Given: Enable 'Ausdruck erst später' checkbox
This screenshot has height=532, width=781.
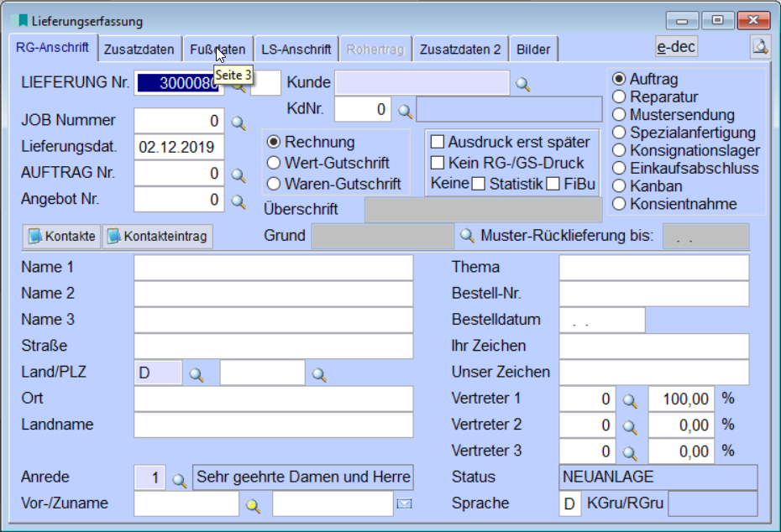Looking at the screenshot, I should click(437, 143).
